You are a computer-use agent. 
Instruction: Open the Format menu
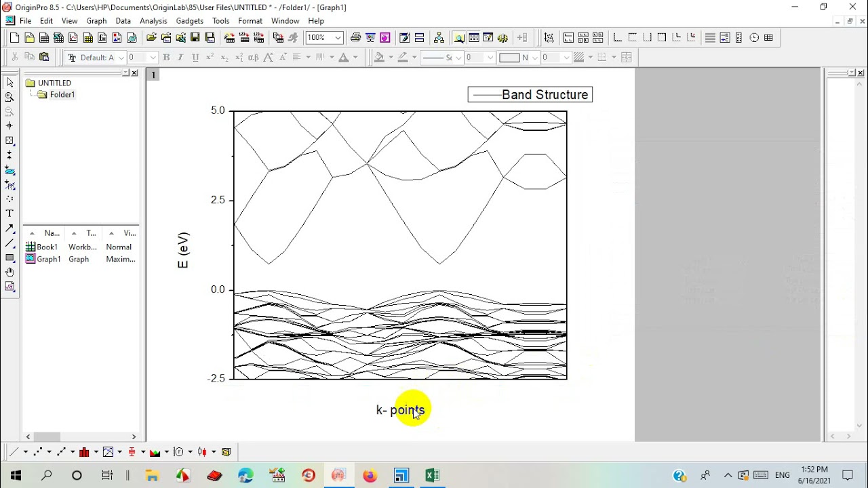click(x=250, y=21)
